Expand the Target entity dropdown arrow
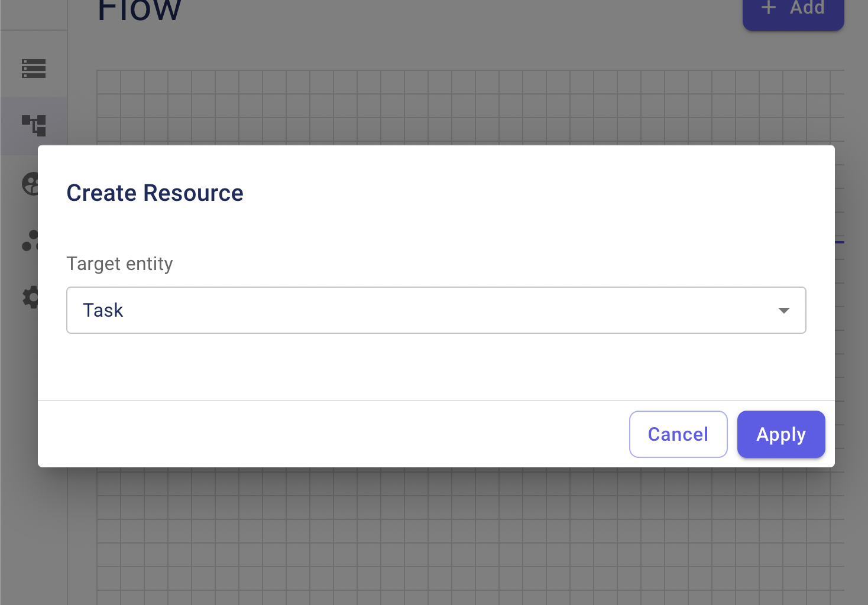The image size is (868, 605). coord(784,310)
